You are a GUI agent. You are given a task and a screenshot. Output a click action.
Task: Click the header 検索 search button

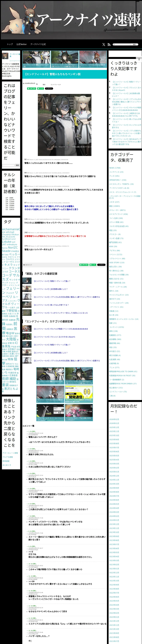(134, 45)
